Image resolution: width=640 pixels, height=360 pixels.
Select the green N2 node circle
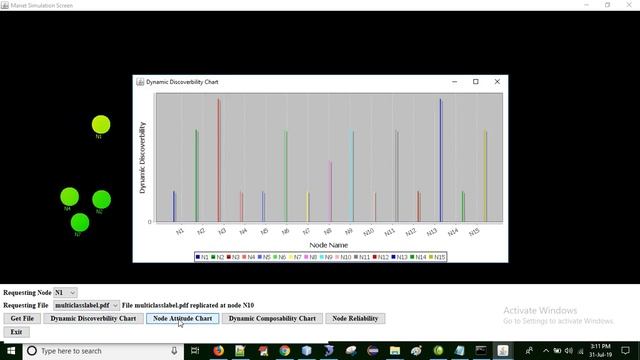[x=101, y=200]
